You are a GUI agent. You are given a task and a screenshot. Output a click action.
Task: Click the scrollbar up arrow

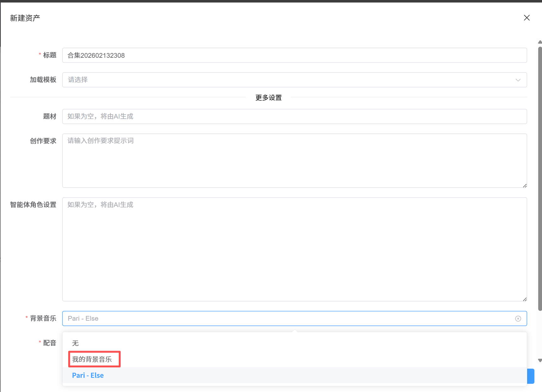[540, 42]
